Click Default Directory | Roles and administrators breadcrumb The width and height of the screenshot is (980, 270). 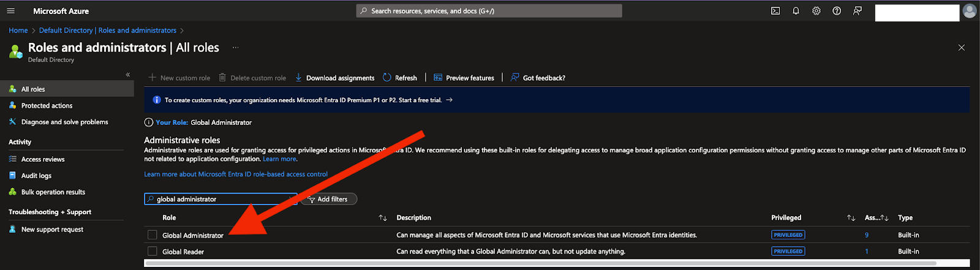[x=108, y=30]
